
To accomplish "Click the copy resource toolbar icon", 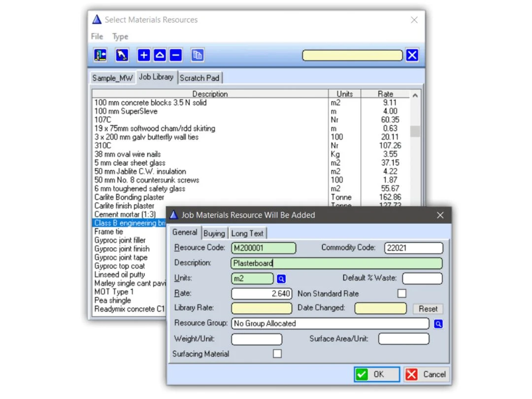I will click(x=198, y=55).
